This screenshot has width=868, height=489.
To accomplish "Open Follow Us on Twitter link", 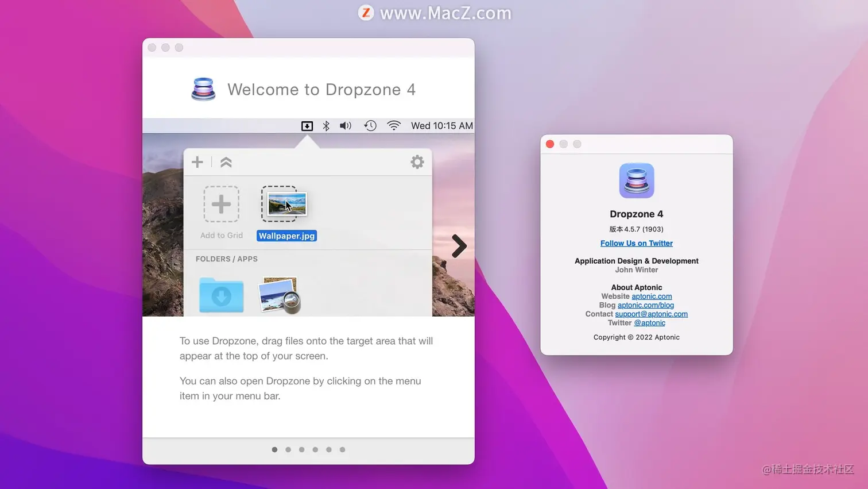I will click(x=637, y=243).
